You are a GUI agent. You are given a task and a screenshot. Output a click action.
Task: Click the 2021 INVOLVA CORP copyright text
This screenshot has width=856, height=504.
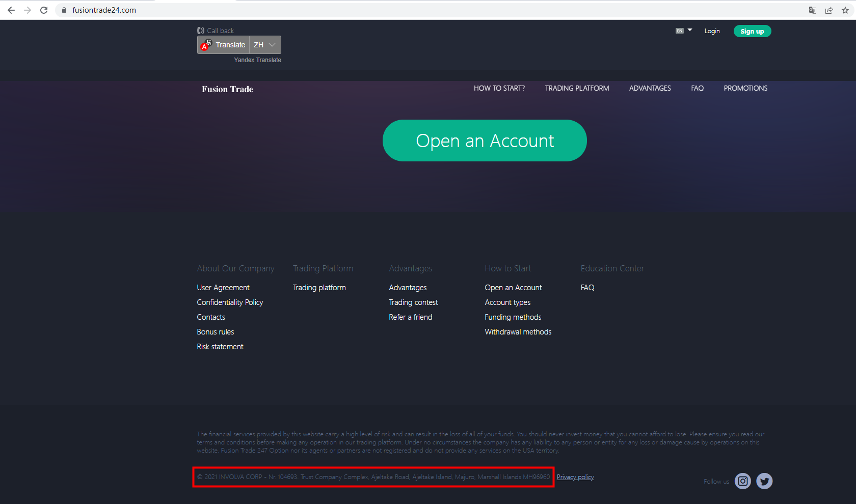pos(373,477)
